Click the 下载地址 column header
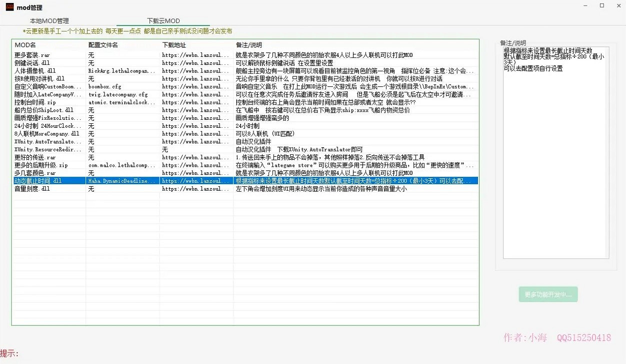This screenshot has width=626, height=364. [174, 44]
